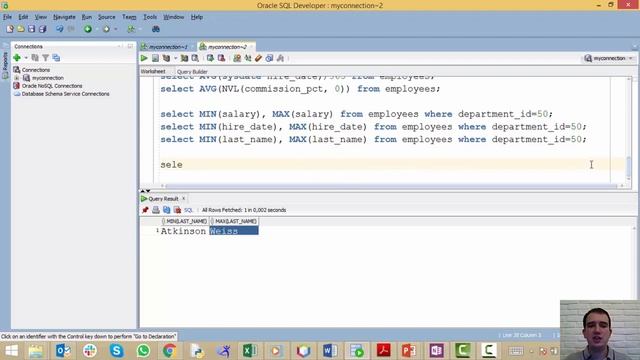640x360 pixels.
Task: Click the refresh icon in Query Result toolbar
Action: click(x=167, y=210)
